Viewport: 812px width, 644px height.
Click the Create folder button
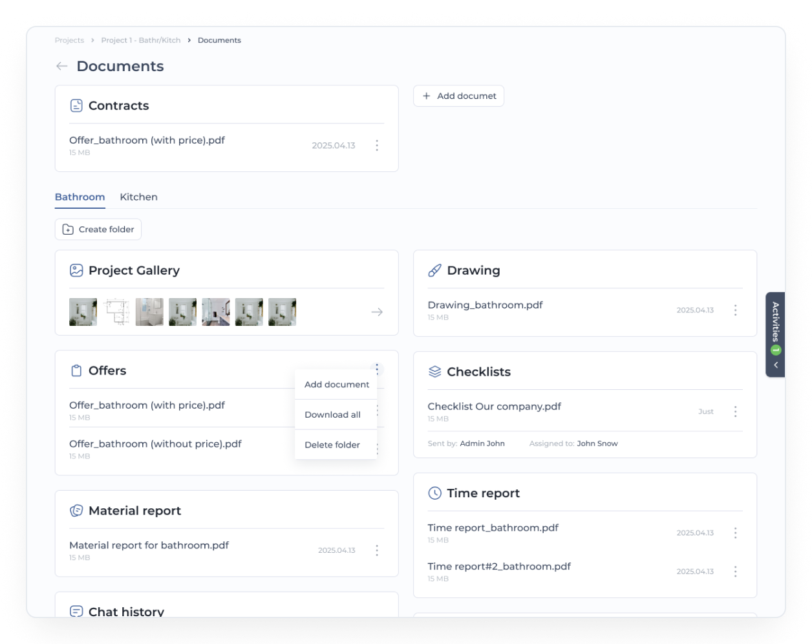tap(98, 230)
